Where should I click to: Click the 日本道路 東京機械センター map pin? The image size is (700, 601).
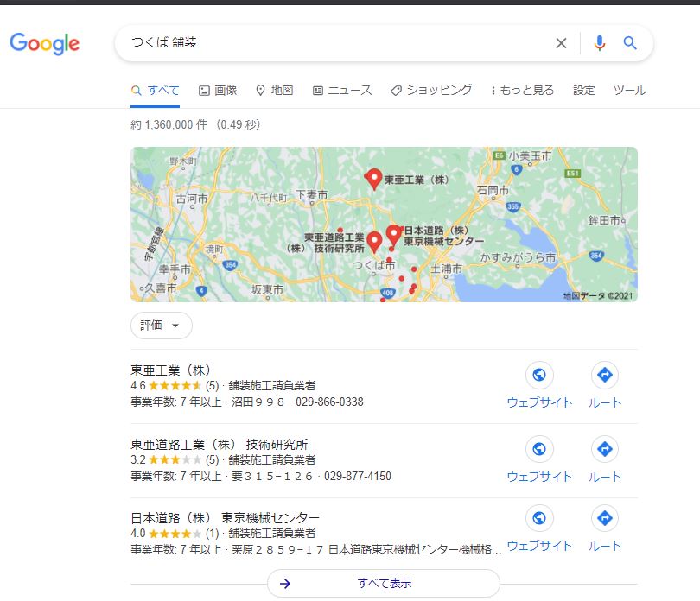pyautogui.click(x=394, y=235)
